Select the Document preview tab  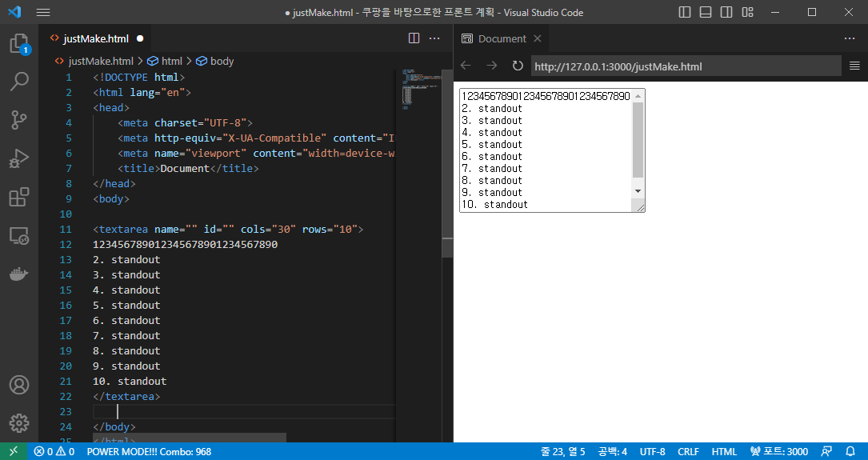tap(502, 38)
